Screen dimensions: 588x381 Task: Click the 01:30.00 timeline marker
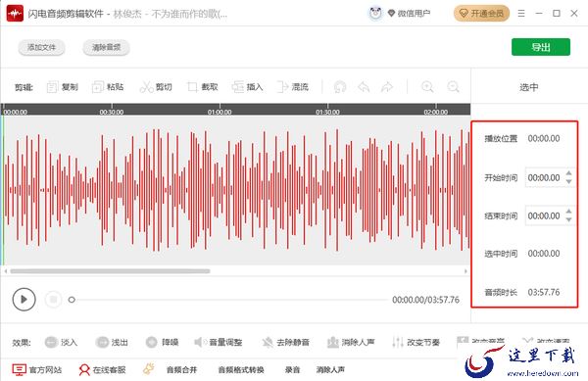pyautogui.click(x=327, y=112)
